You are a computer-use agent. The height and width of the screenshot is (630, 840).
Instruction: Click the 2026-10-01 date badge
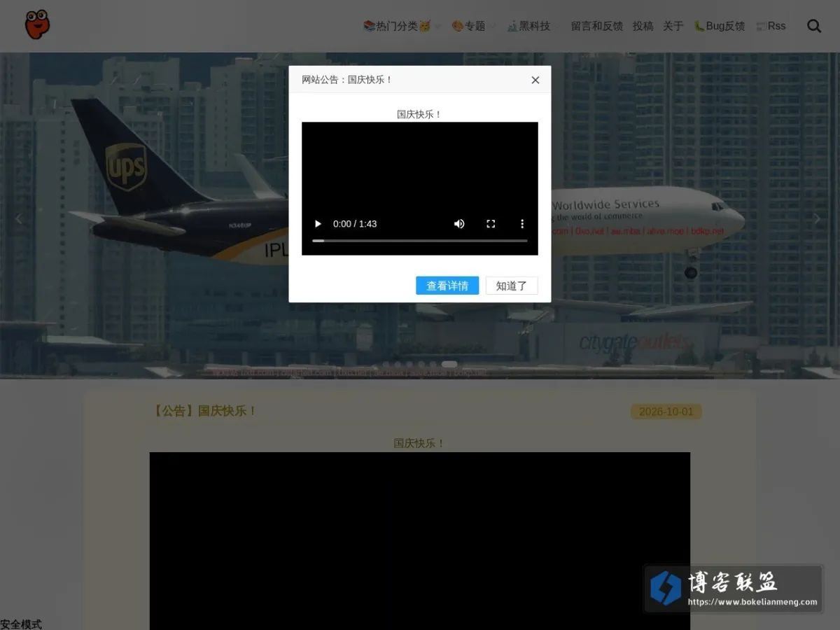[666, 412]
